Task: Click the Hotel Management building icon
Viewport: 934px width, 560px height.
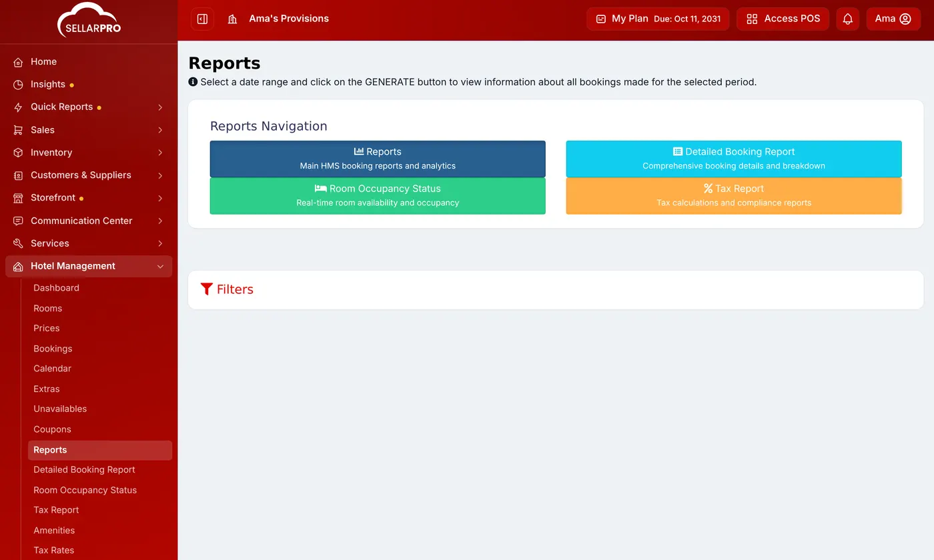Action: pyautogui.click(x=18, y=266)
